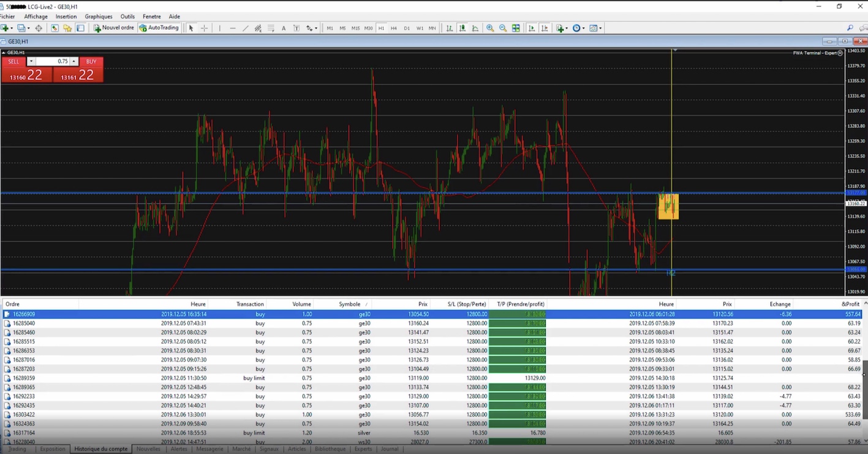Viewport: 868px width, 454px height.
Task: Set timeframe to M5
Action: pos(342,28)
